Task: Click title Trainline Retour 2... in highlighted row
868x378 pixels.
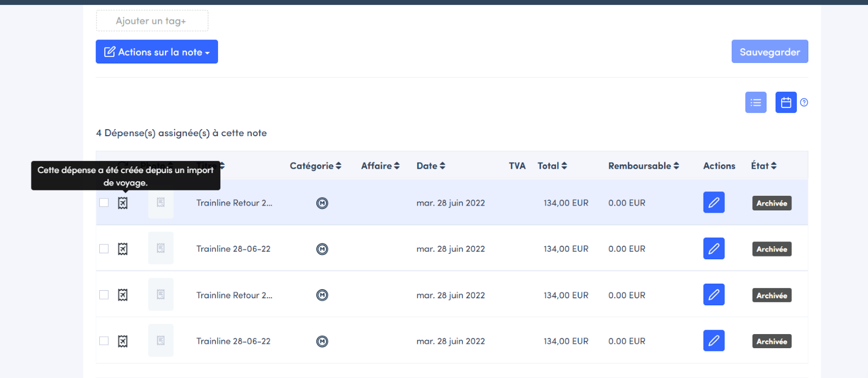Action: tap(234, 203)
